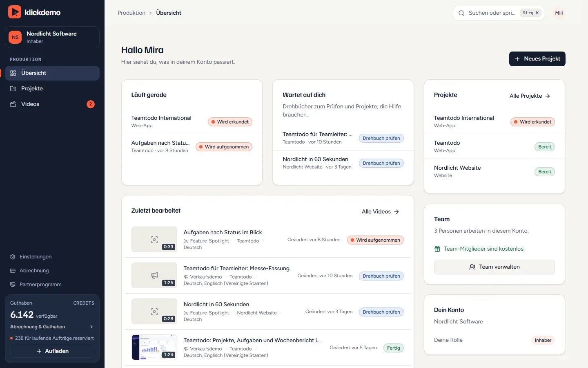The image size is (588, 368).
Task: Click the Videos clapperboard icon in sidebar
Action: [x=13, y=104]
